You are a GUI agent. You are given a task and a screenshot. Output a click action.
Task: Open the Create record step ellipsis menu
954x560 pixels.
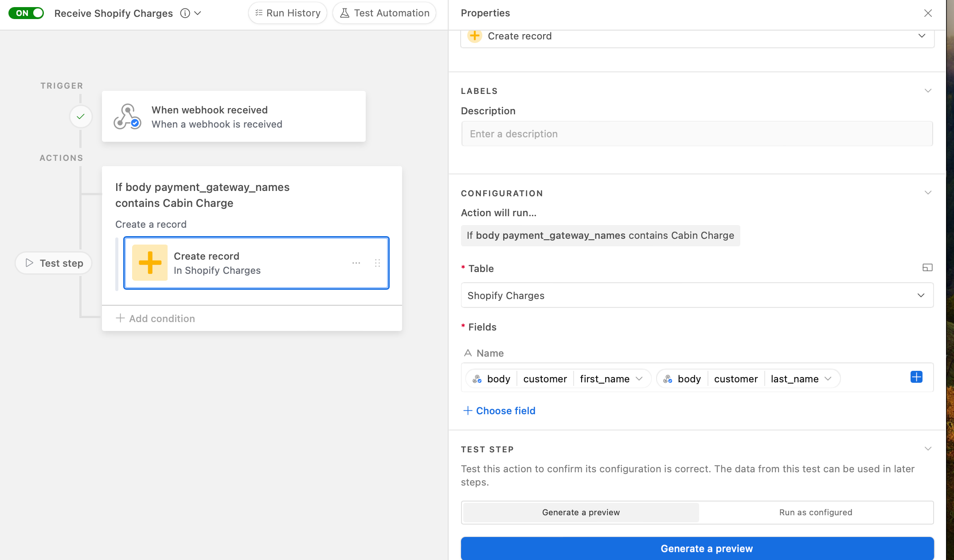[356, 263]
